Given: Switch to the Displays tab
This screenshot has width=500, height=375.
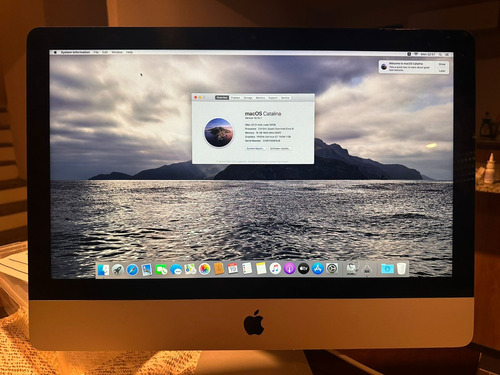Looking at the screenshot, I should click(x=235, y=98).
